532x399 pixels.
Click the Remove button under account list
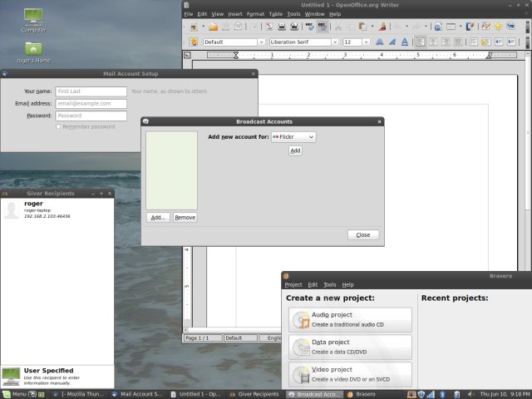coord(185,217)
